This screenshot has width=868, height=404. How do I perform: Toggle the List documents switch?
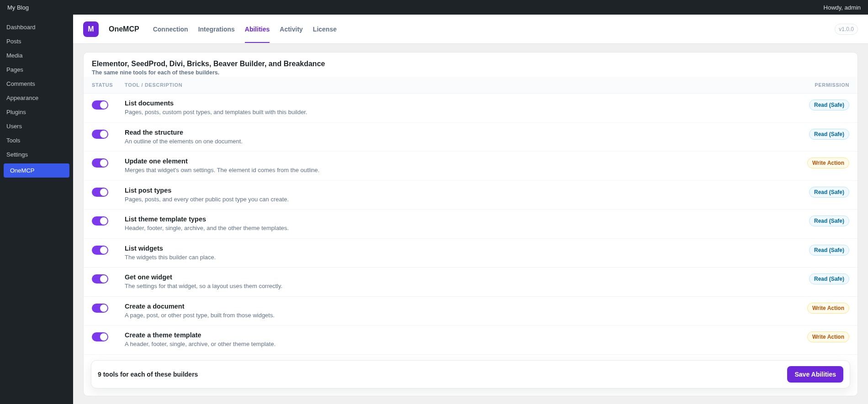100,105
